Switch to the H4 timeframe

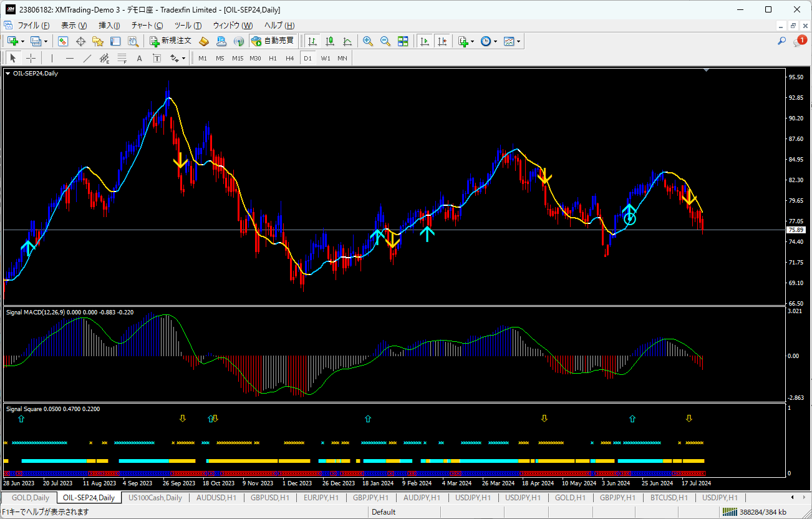click(290, 58)
